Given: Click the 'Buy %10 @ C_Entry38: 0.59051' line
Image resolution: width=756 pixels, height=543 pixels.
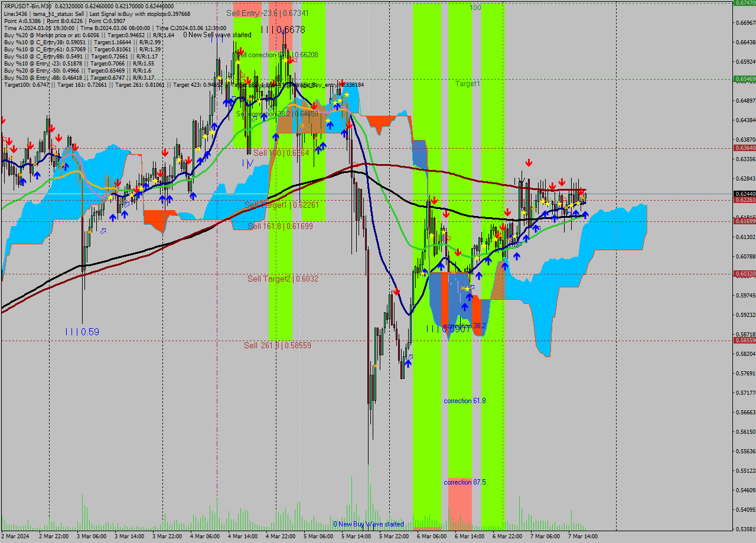Looking at the screenshot, I should coord(83,42).
